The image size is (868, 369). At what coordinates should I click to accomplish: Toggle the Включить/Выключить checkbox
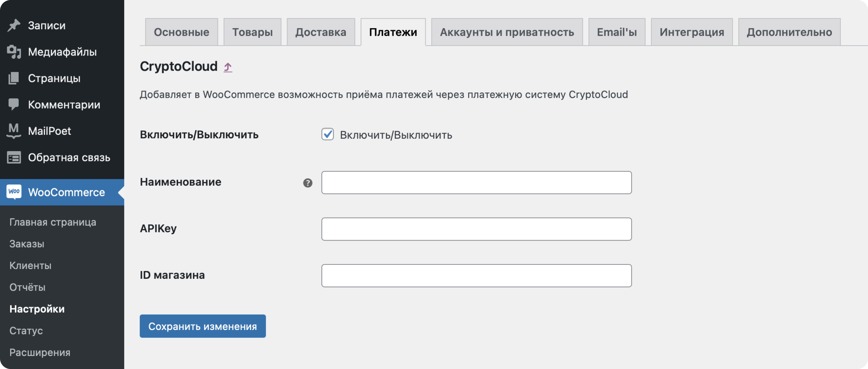[327, 134]
